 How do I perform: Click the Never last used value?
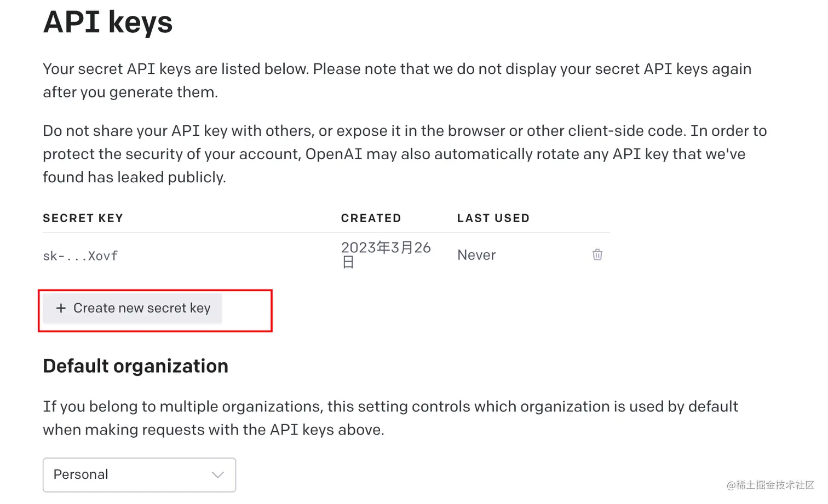point(476,255)
